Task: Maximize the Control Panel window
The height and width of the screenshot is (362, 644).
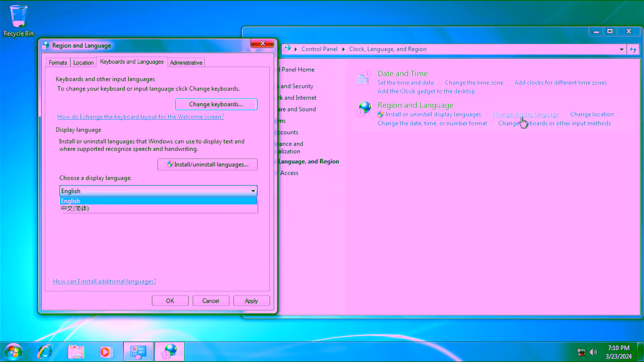Action: click(x=610, y=31)
